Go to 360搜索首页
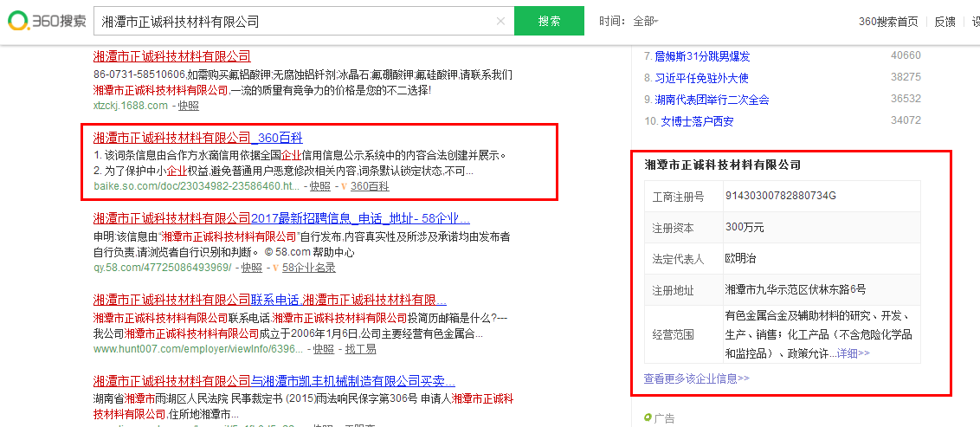Screen dimensions: 980x427 coord(888,22)
